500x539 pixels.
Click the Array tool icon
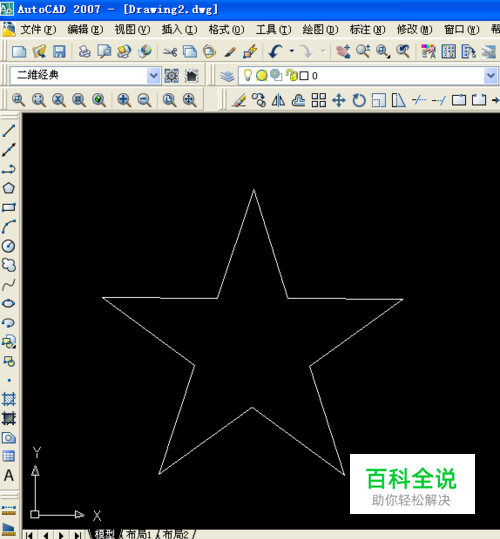[319, 100]
